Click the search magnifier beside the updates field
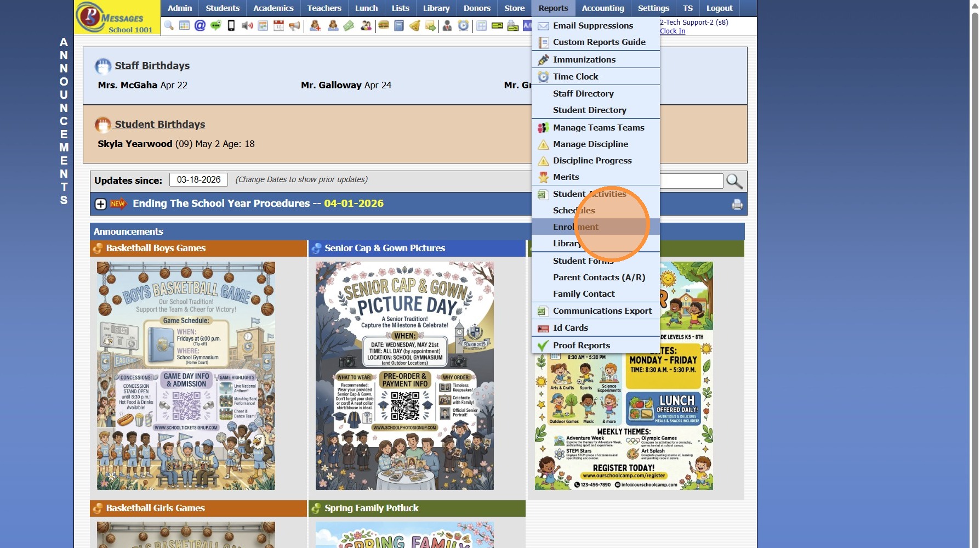 pos(734,181)
